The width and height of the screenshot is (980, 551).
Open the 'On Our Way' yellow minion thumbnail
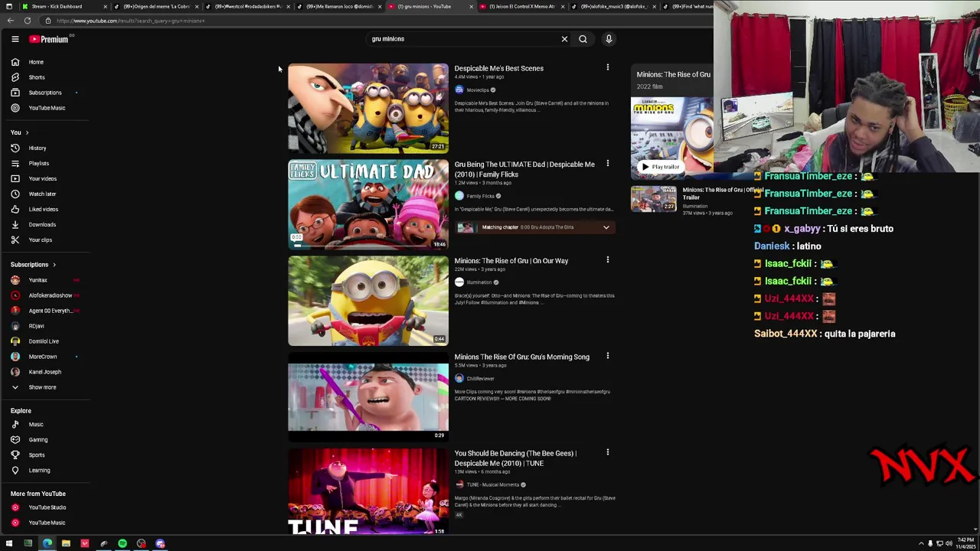click(x=368, y=301)
